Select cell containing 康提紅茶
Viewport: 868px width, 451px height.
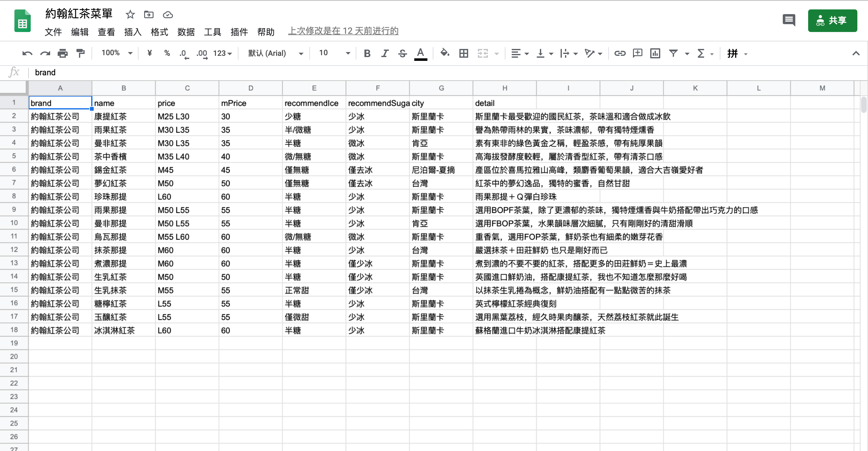(x=124, y=116)
